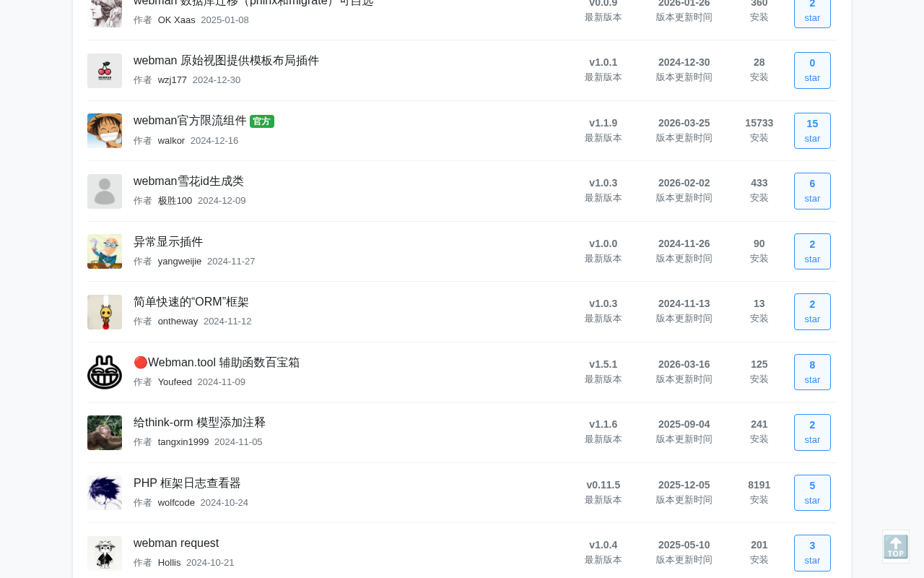Open wzj177's cherry avatar

105,71
